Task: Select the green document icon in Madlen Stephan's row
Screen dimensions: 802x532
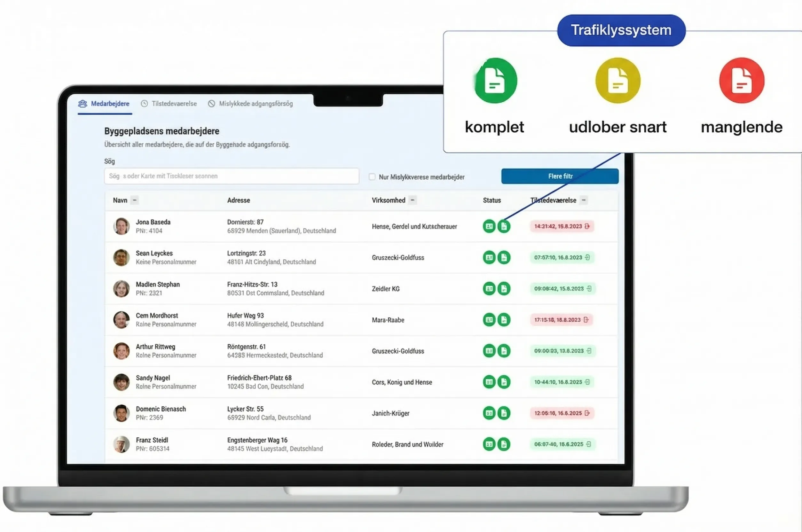Action: click(x=504, y=289)
